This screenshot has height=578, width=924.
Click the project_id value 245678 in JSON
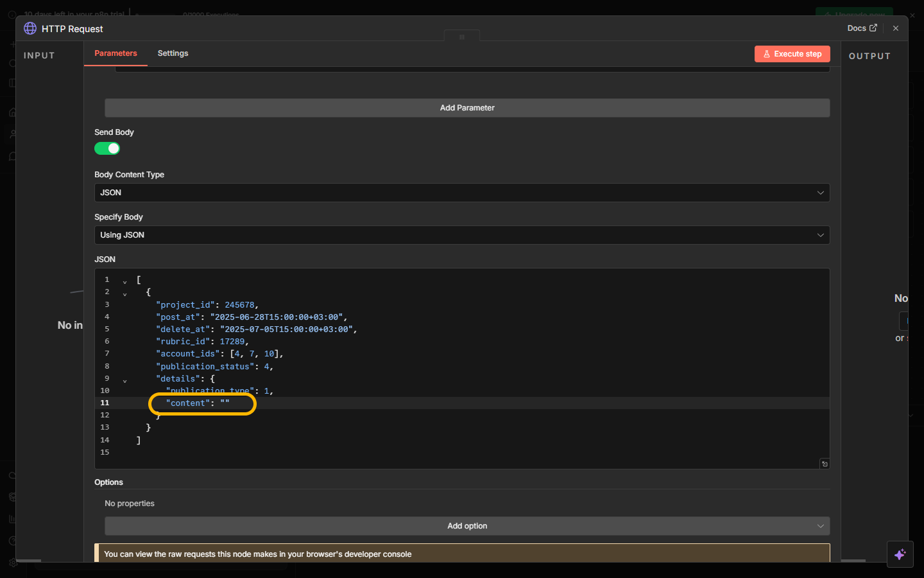click(239, 305)
